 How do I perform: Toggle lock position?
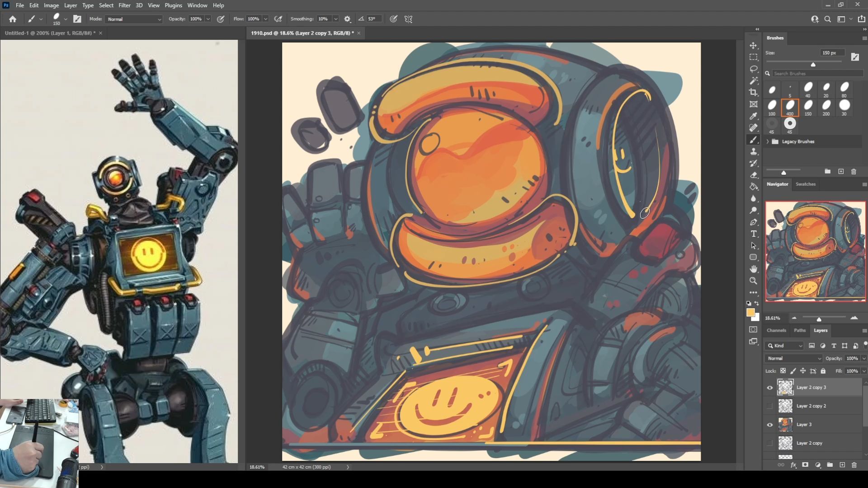[x=803, y=371]
